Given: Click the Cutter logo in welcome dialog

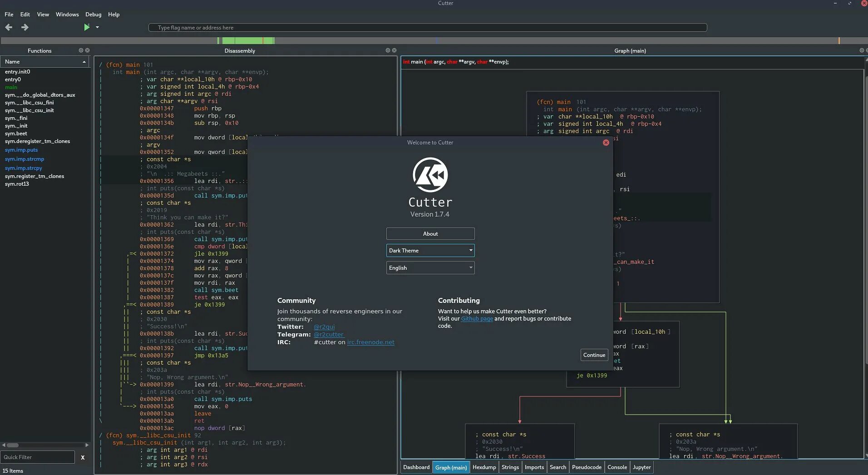Looking at the screenshot, I should point(430,175).
